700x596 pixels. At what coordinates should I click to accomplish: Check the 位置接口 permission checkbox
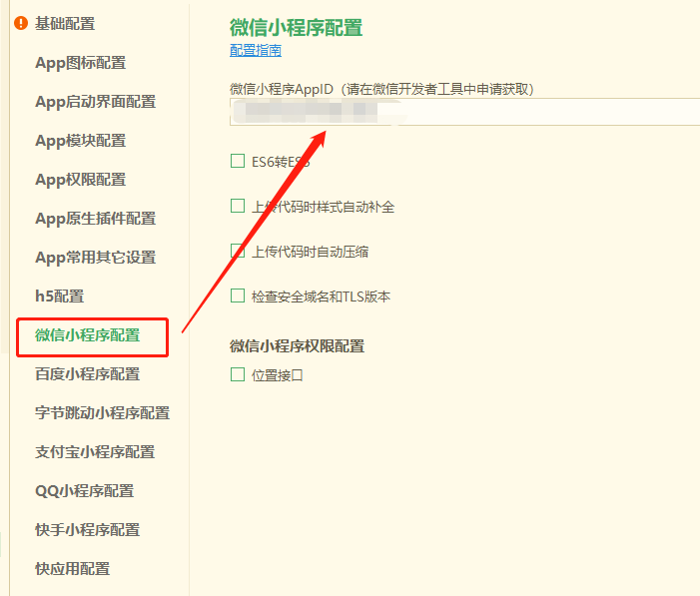point(238,374)
